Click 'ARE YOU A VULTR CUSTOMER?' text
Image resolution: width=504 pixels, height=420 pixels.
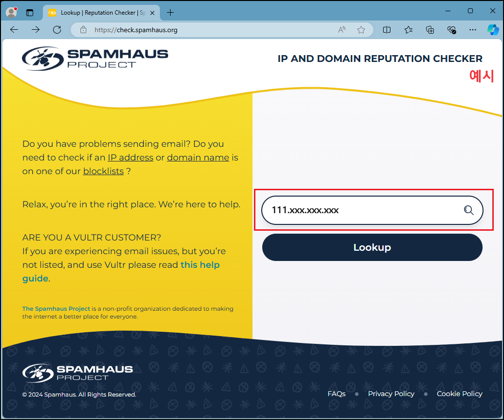tap(92, 238)
